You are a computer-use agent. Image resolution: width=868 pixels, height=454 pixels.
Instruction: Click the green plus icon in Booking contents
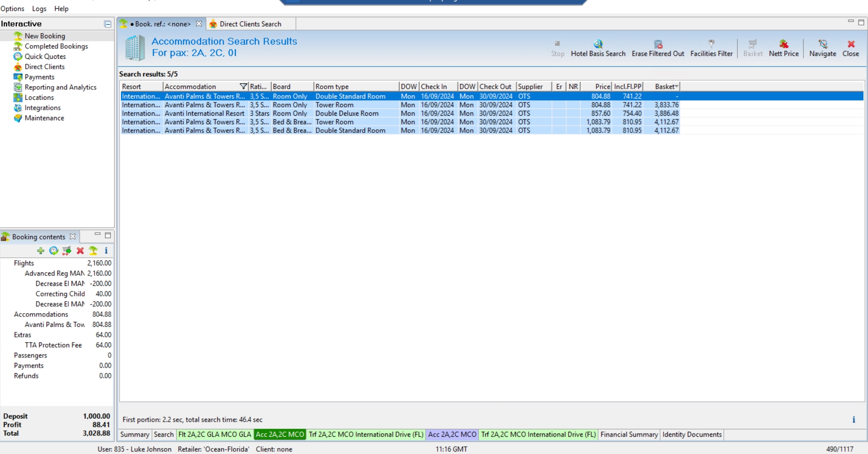[41, 250]
